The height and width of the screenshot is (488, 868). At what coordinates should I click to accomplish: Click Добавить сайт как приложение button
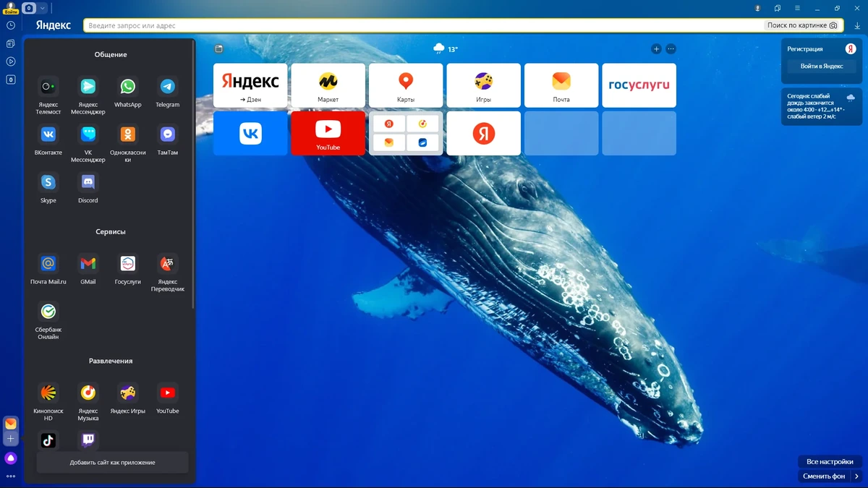(112, 462)
